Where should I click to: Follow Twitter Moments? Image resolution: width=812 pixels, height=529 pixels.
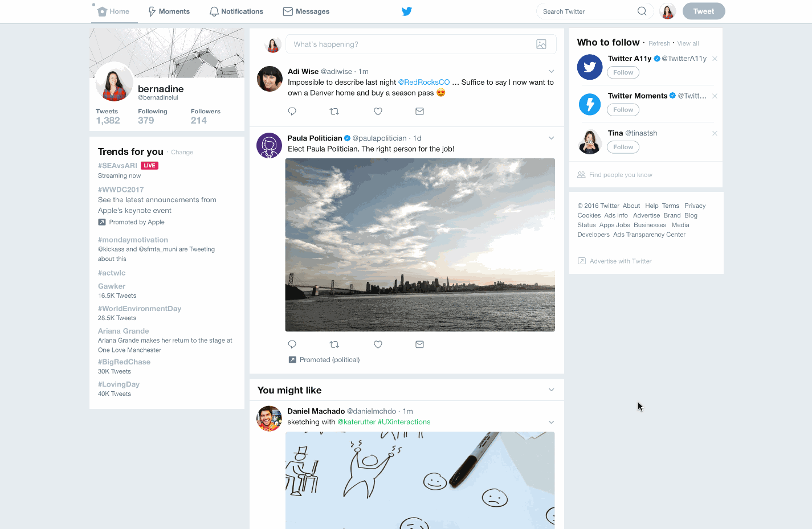point(623,110)
